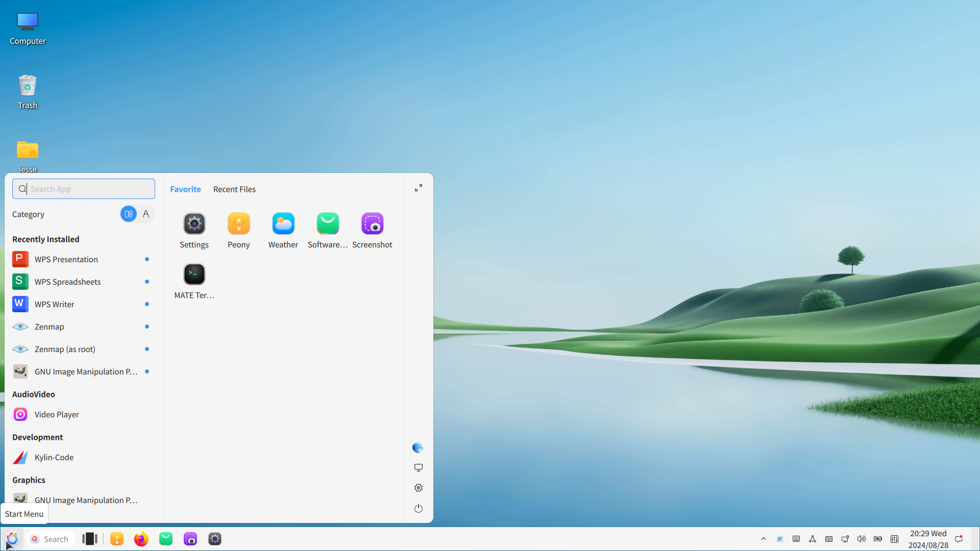This screenshot has height=551, width=980.
Task: Click the clock showing 20:29 Wed
Action: (928, 539)
